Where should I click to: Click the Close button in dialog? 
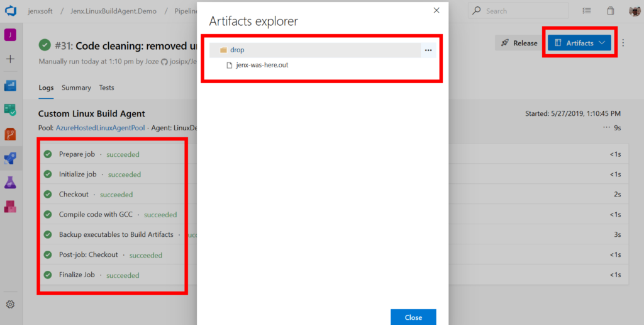coord(413,317)
